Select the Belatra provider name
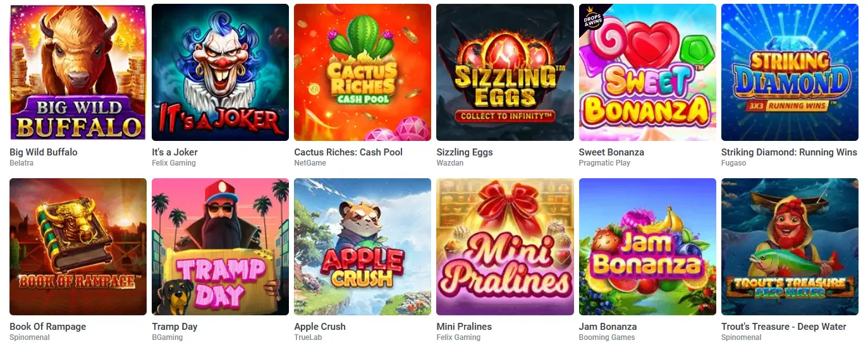Image resolution: width=868 pixels, height=345 pixels. pyautogui.click(x=21, y=163)
